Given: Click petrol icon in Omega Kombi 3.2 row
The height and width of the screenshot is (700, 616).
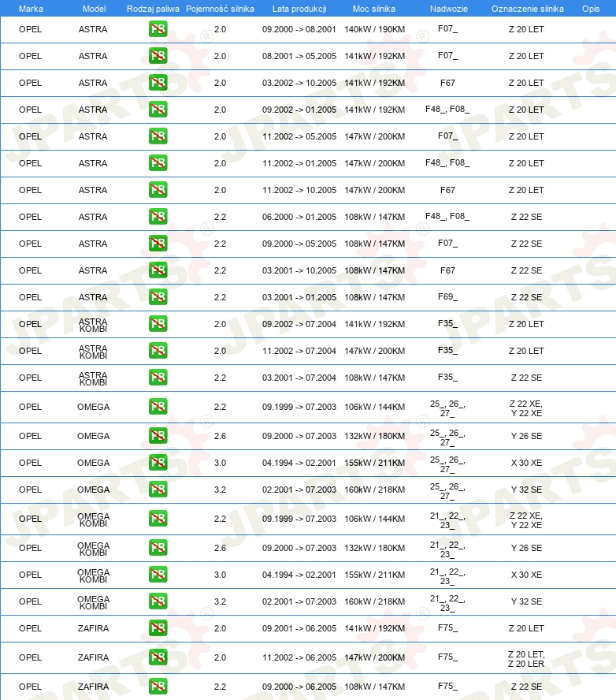Looking at the screenshot, I should [x=158, y=601].
